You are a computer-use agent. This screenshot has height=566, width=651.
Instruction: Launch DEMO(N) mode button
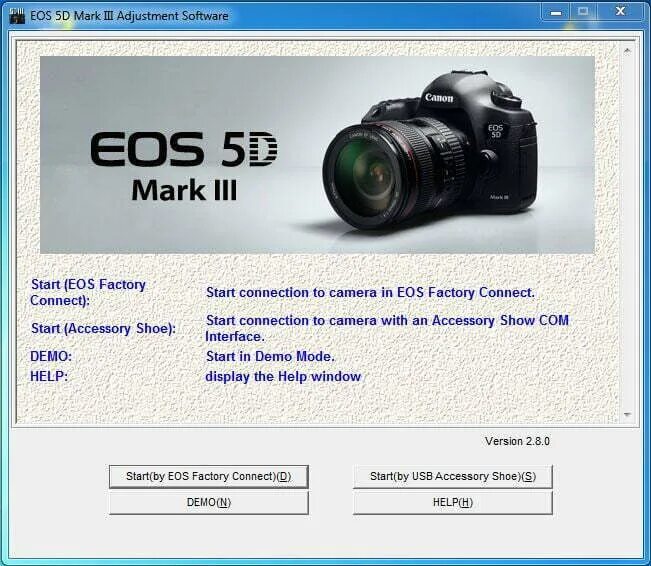[208, 502]
